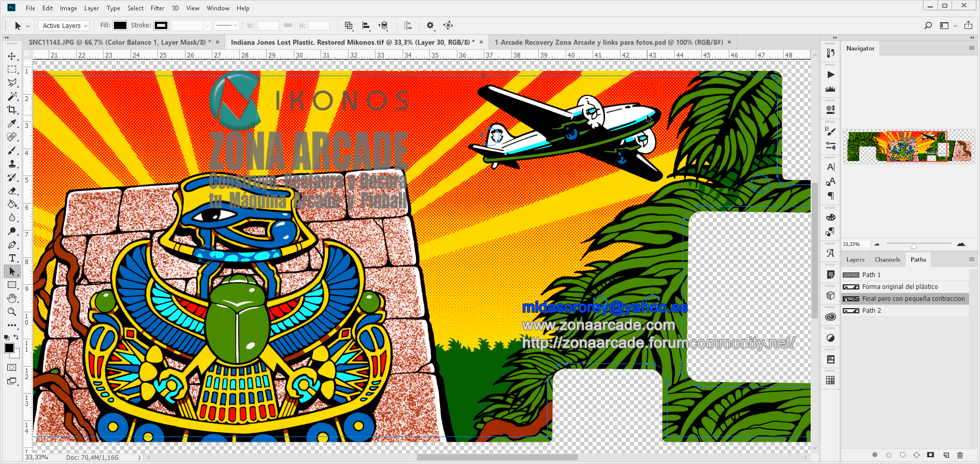The width and height of the screenshot is (980, 464).
Task: Open the stroke line style dropdown
Action: click(226, 25)
